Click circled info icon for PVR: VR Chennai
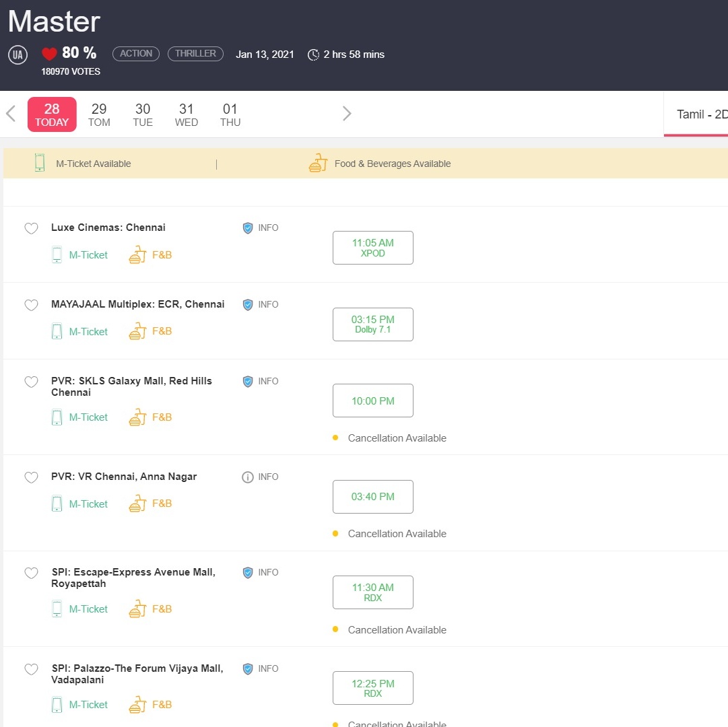Viewport: 728px width, 727px height. (x=248, y=477)
